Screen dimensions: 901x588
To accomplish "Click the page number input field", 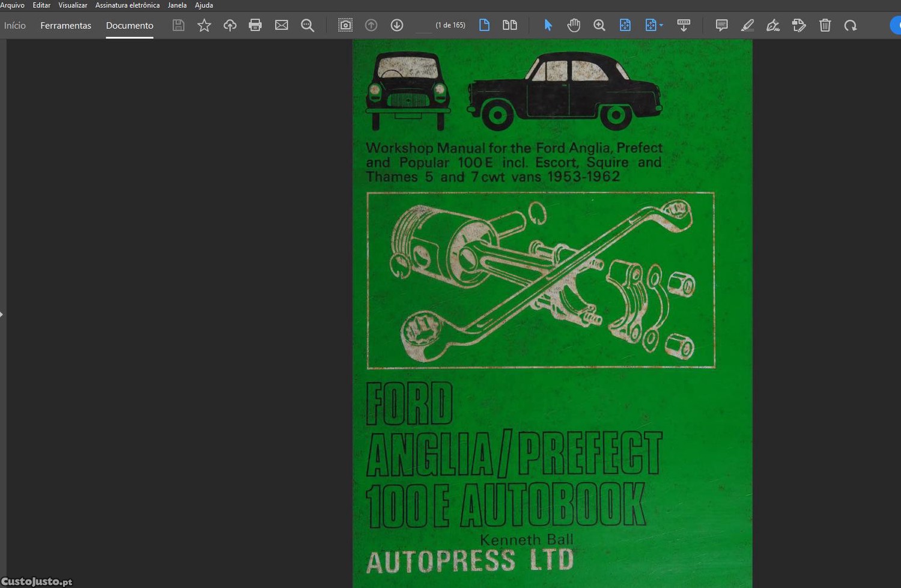I will (x=424, y=25).
